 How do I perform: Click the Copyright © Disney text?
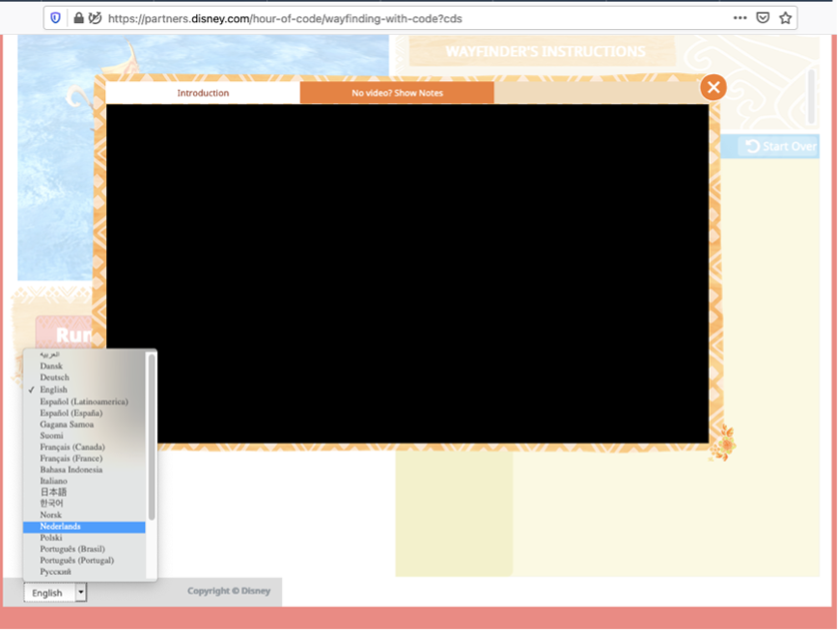229,591
